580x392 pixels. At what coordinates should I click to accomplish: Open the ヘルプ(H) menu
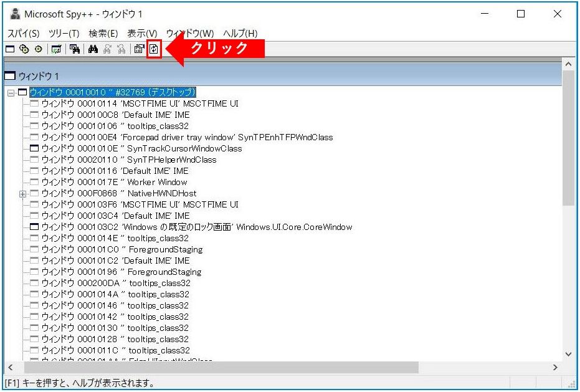pyautogui.click(x=240, y=33)
